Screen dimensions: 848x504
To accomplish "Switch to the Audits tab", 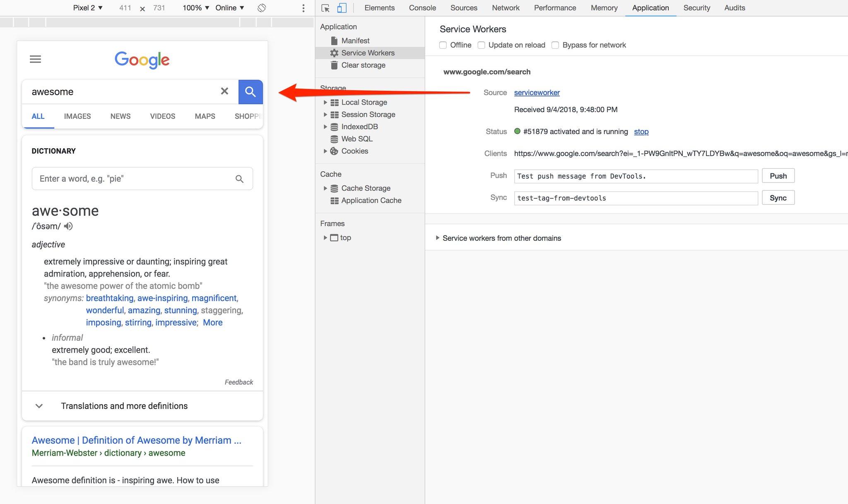I will (x=735, y=8).
